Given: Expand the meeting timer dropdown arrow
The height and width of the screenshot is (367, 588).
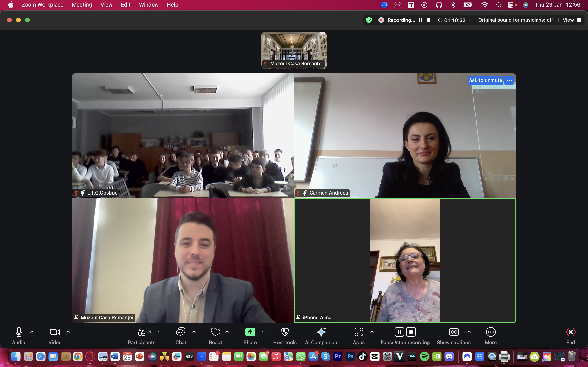Looking at the screenshot, I should (x=470, y=20).
